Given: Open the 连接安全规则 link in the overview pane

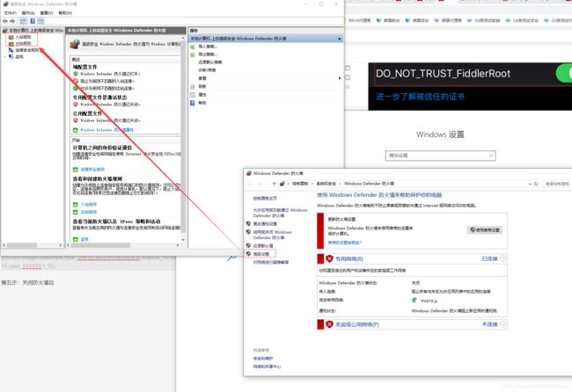Looking at the screenshot, I should pyautogui.click(x=92, y=170).
